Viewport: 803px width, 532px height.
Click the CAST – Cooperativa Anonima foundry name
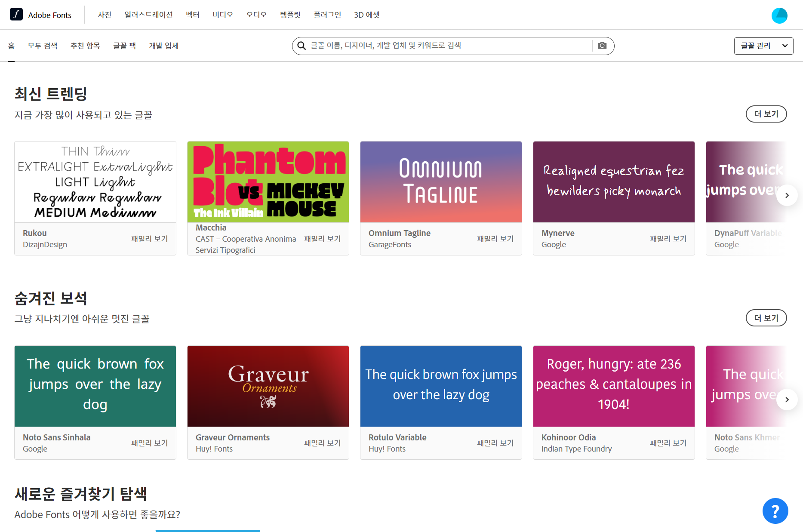pos(246,244)
